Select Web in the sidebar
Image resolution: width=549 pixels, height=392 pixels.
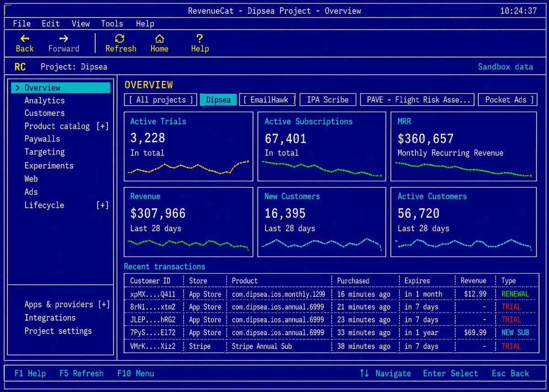tap(31, 179)
